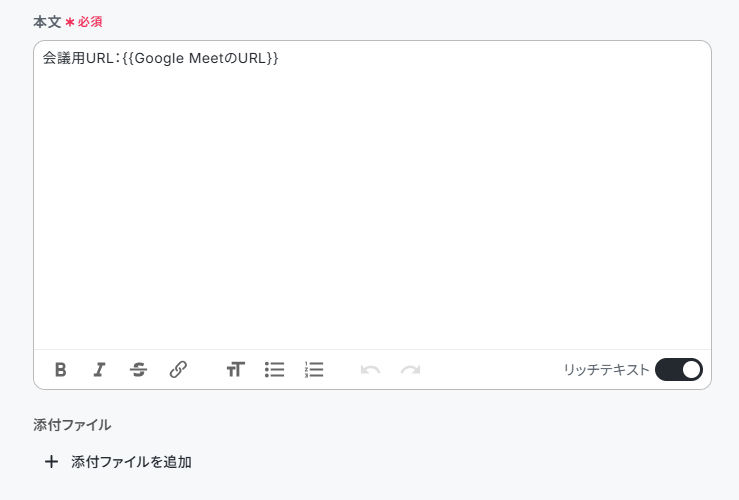Click the plus icon beside 添付ファイルを追加

pyautogui.click(x=51, y=462)
